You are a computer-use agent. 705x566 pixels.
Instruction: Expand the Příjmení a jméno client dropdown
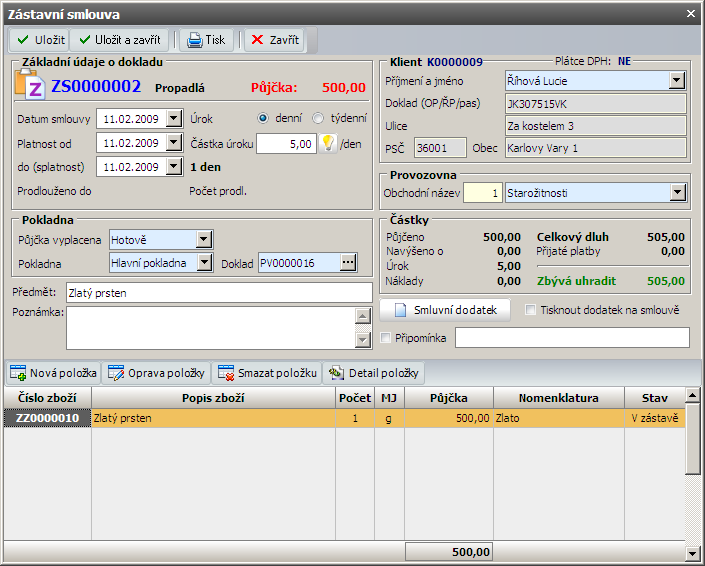(676, 81)
